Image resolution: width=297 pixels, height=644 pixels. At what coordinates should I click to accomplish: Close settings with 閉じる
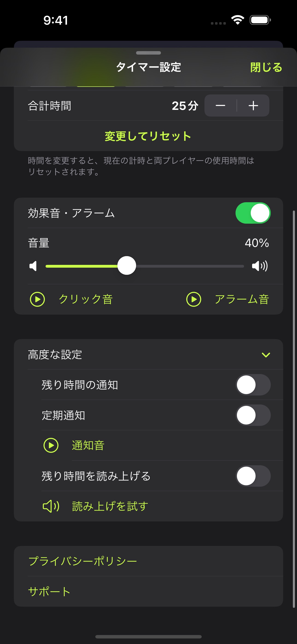click(266, 67)
